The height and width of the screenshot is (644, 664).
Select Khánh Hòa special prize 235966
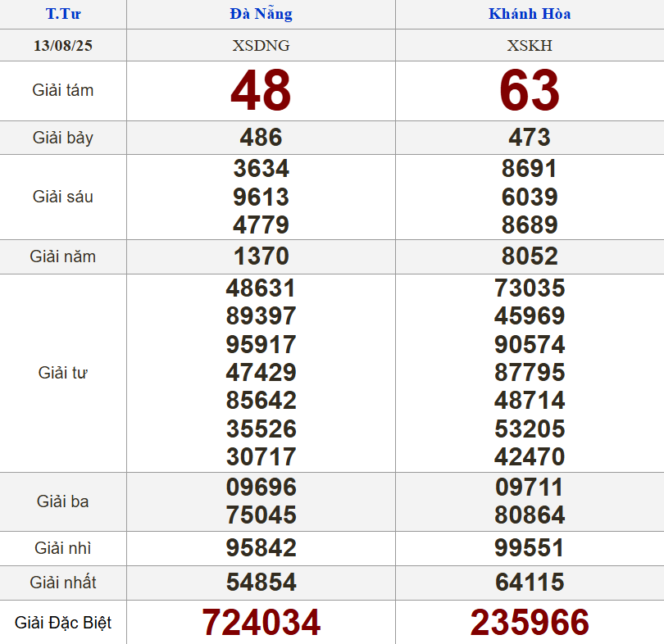(530, 623)
